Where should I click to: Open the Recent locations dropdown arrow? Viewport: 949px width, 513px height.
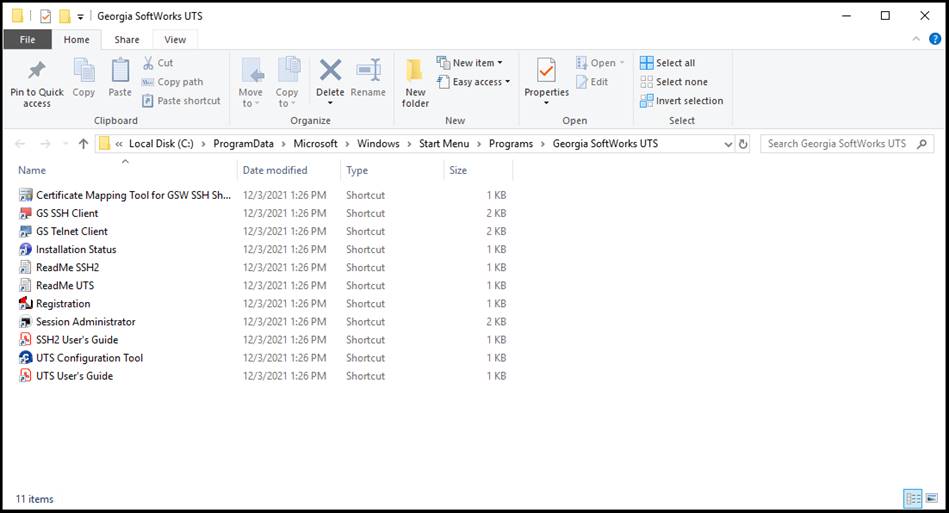(65, 144)
